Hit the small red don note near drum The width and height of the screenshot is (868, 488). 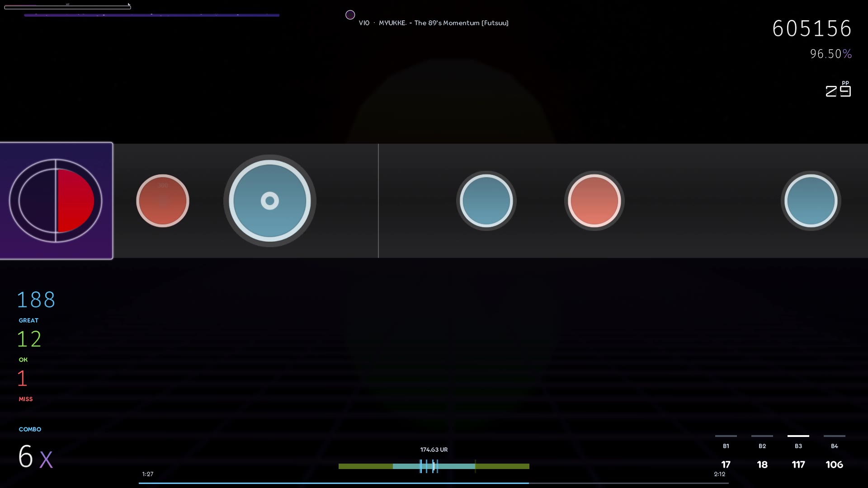click(x=163, y=201)
